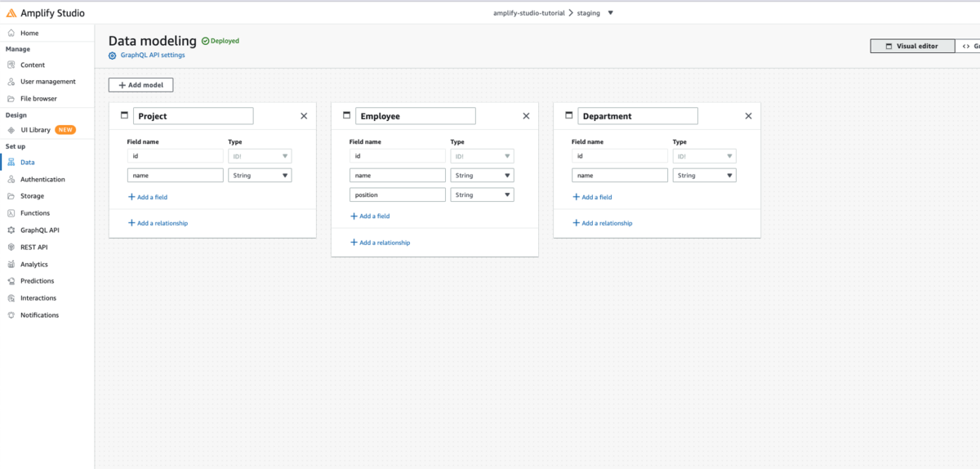The image size is (980, 469).
Task: Remove the Project model with X
Action: click(304, 116)
